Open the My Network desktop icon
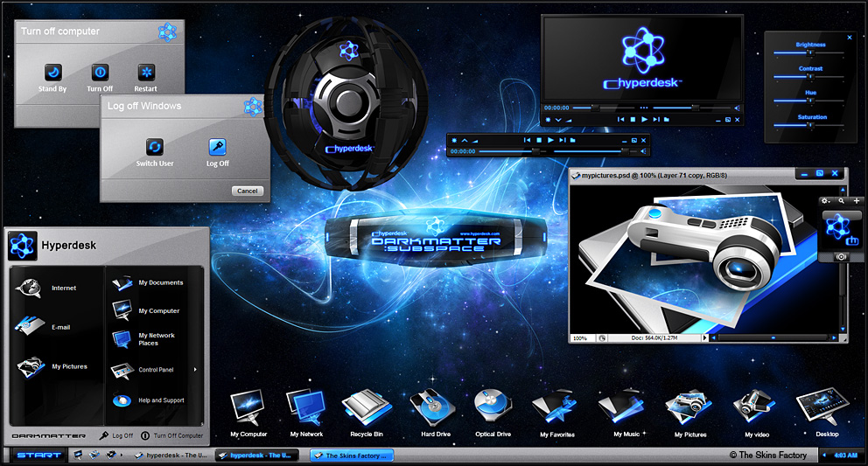 [306, 414]
